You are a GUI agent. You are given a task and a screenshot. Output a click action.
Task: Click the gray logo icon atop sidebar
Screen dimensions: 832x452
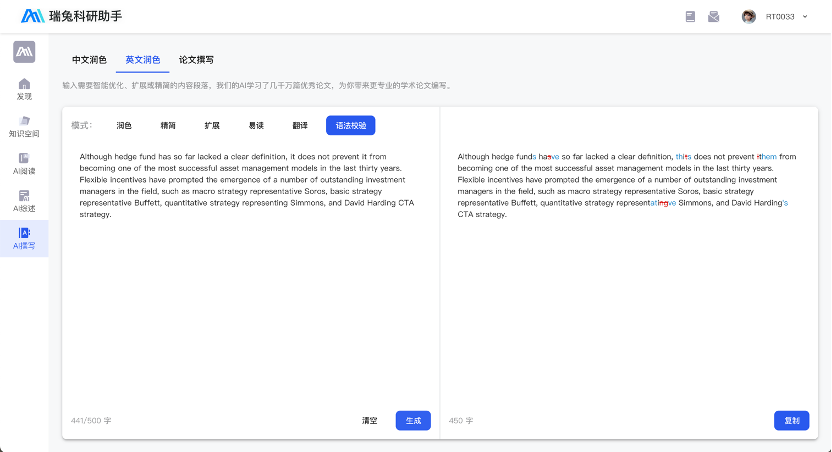tap(24, 52)
